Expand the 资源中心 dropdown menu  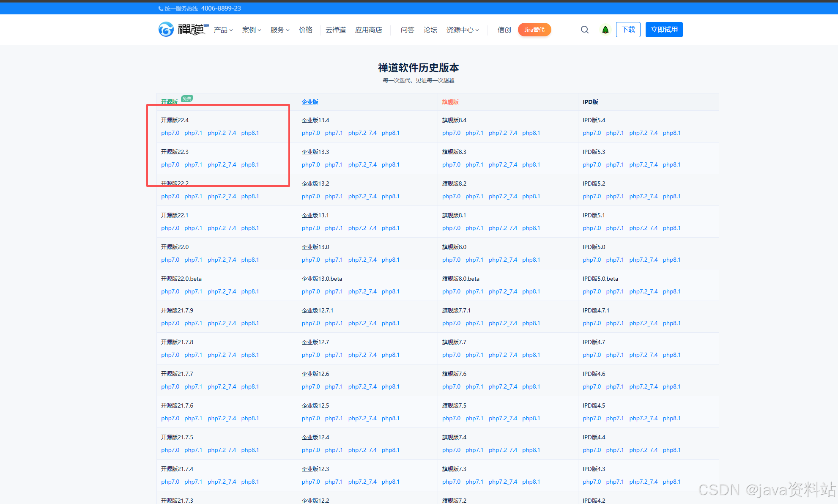[x=463, y=30]
